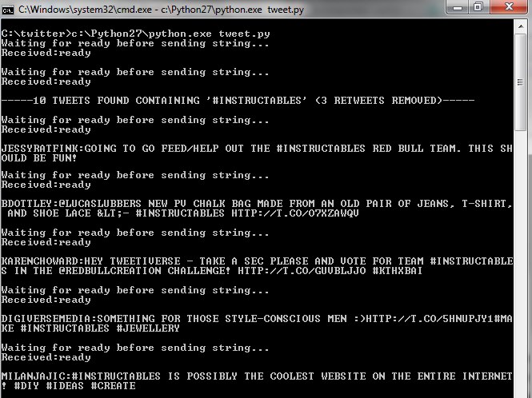
Task: Click the hashtag '#JEWELLERY'
Action: pyautogui.click(x=148, y=328)
